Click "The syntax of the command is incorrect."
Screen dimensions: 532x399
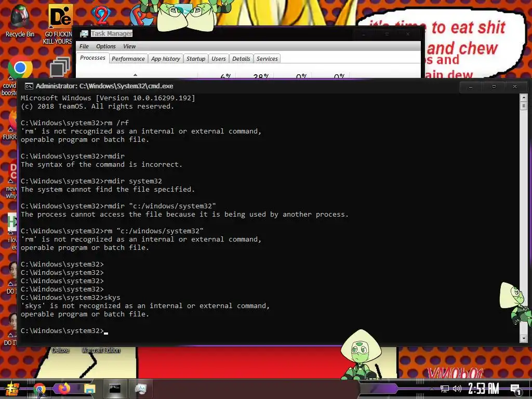click(101, 165)
